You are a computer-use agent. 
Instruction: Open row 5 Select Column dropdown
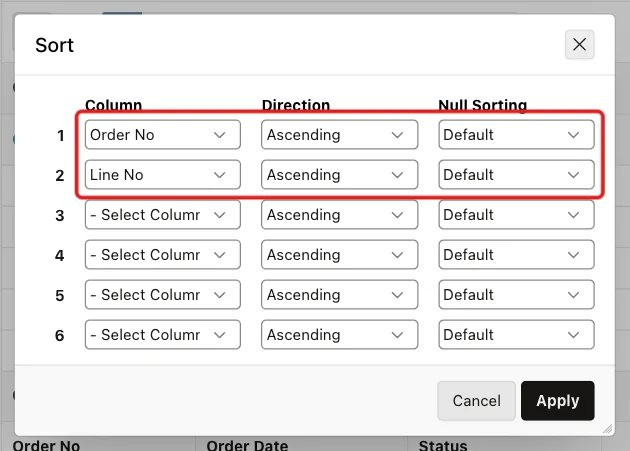(x=163, y=295)
